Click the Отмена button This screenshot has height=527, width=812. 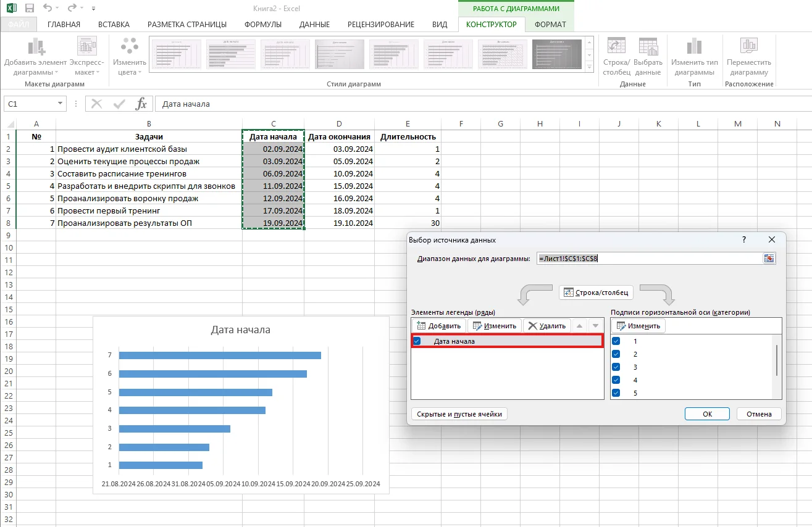pyautogui.click(x=759, y=414)
